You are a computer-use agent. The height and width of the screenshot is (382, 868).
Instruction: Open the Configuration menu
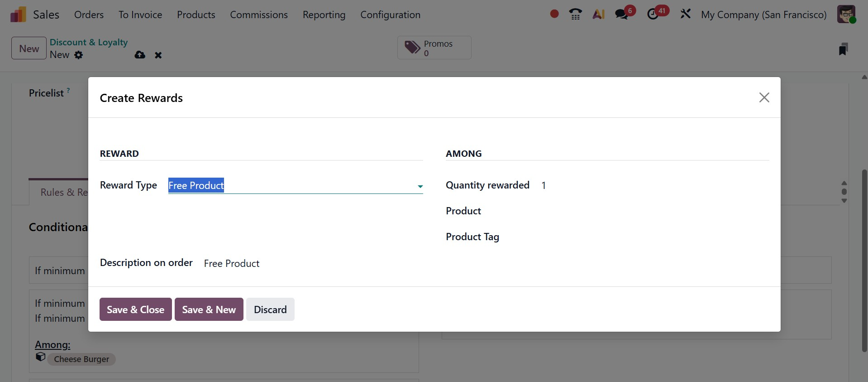[x=390, y=15]
